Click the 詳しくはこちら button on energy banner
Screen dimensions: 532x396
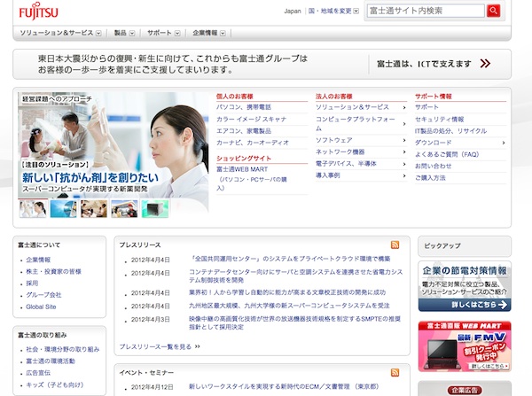(463, 303)
